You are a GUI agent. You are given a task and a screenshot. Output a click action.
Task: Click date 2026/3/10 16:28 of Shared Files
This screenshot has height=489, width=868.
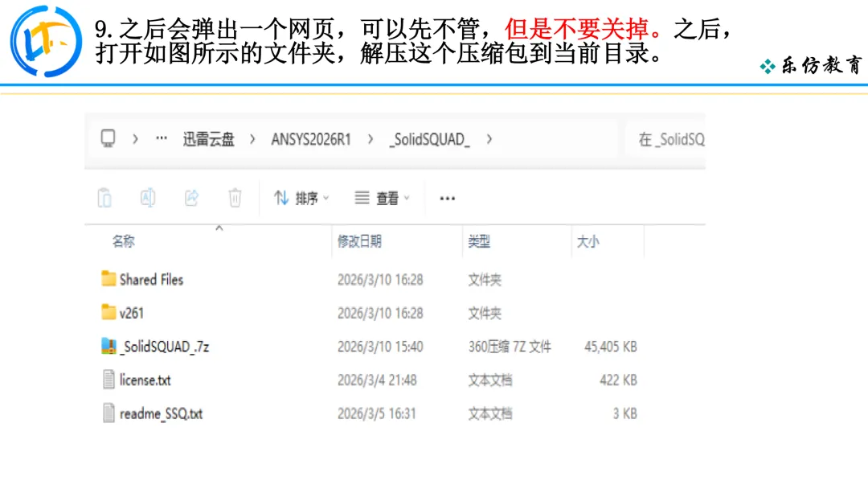[x=380, y=280]
